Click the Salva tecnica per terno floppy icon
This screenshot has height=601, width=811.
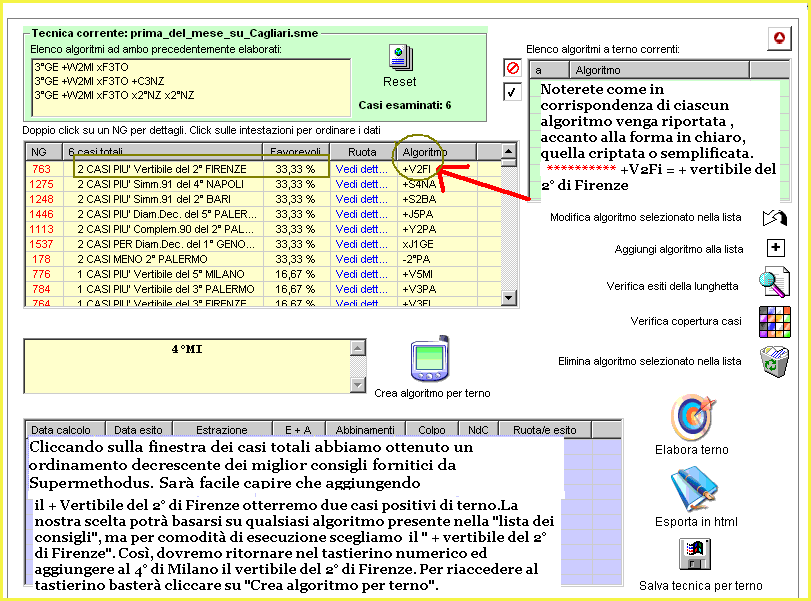[695, 554]
